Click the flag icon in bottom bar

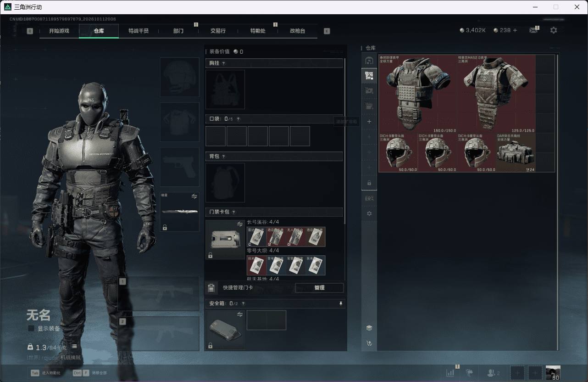coord(469,373)
